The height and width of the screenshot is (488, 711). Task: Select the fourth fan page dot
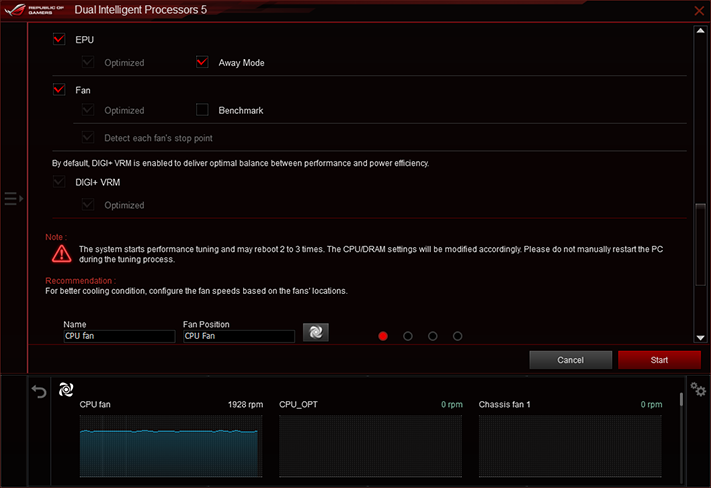tap(458, 336)
